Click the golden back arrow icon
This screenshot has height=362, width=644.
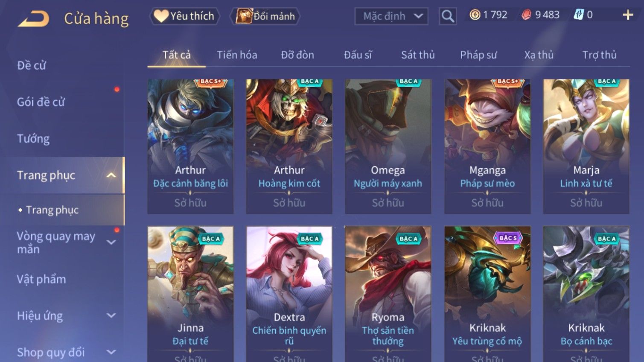click(33, 19)
